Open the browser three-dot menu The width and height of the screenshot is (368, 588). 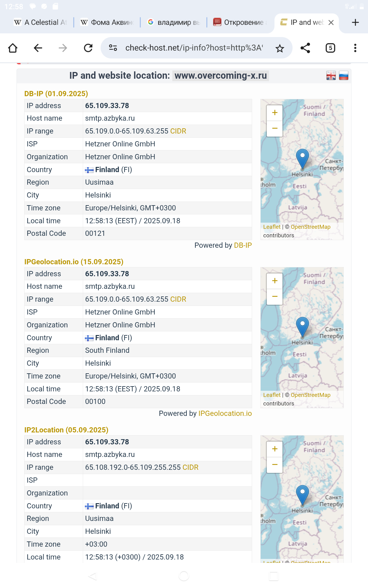[355, 48]
